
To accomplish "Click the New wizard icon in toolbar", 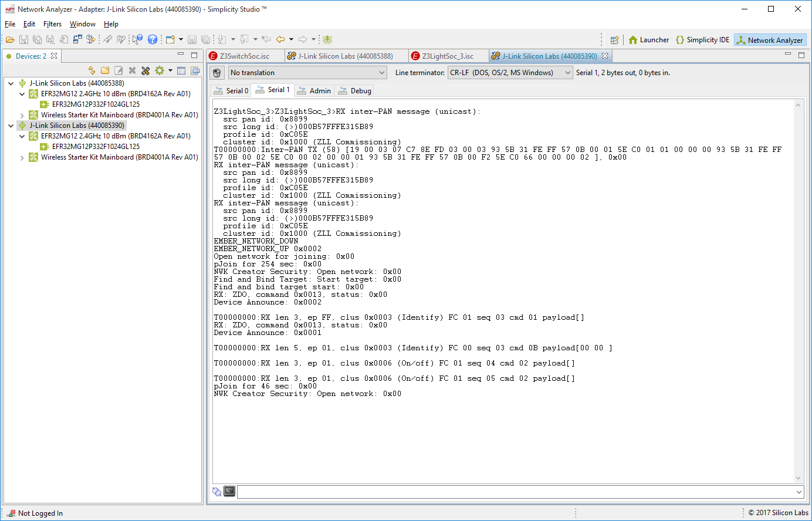I will (x=170, y=39).
